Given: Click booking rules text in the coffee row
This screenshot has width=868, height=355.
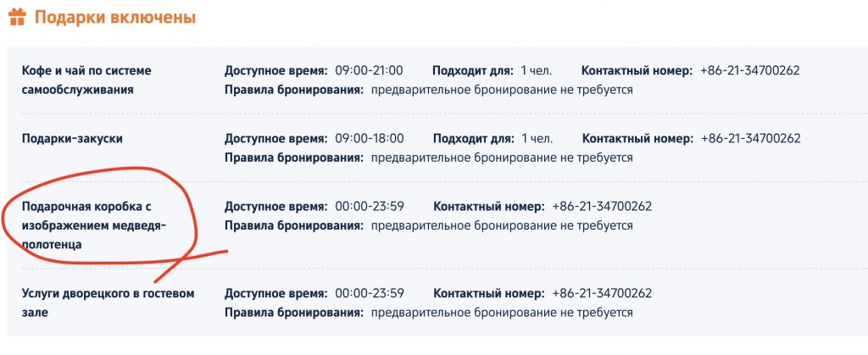Looking at the screenshot, I should pos(502,90).
